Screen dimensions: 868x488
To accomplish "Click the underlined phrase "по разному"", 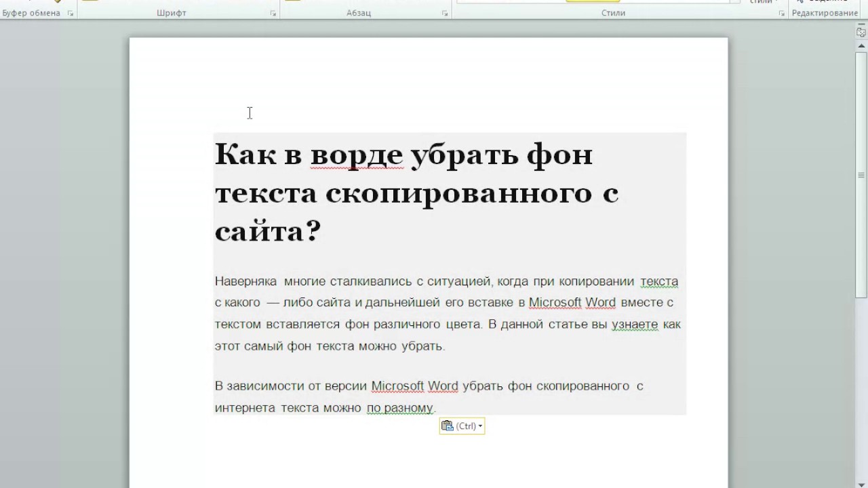I will click(400, 408).
